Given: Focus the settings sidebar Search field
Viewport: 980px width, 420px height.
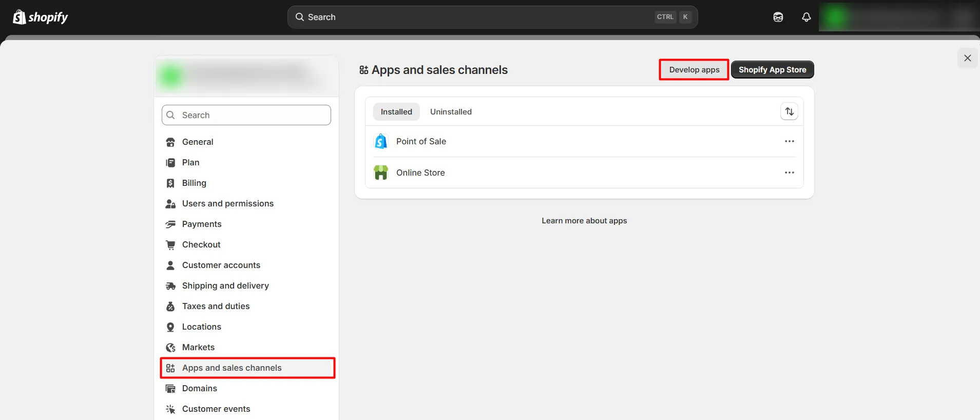Looking at the screenshot, I should click(246, 115).
